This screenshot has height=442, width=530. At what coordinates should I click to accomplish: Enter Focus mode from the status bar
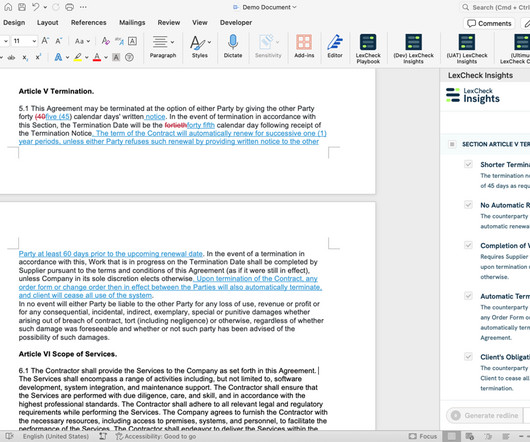click(423, 436)
